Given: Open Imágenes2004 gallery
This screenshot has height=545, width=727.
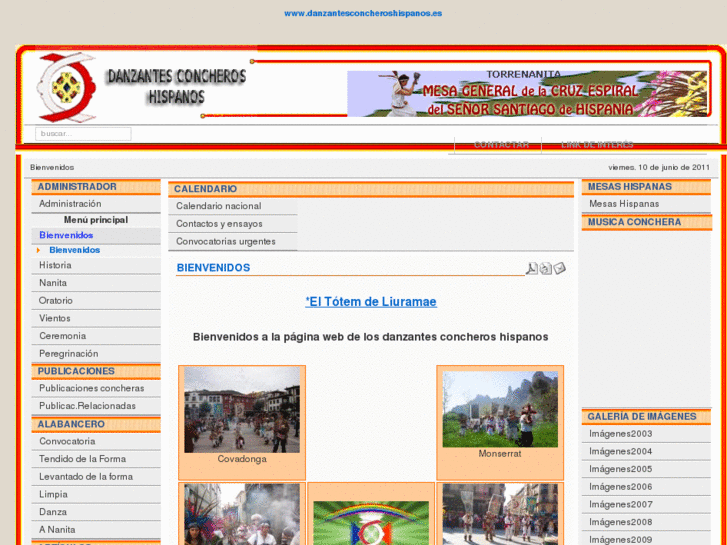Looking at the screenshot, I should [x=646, y=451].
